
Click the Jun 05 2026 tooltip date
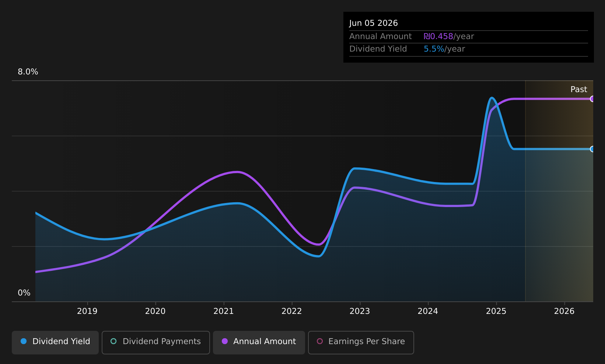[374, 23]
